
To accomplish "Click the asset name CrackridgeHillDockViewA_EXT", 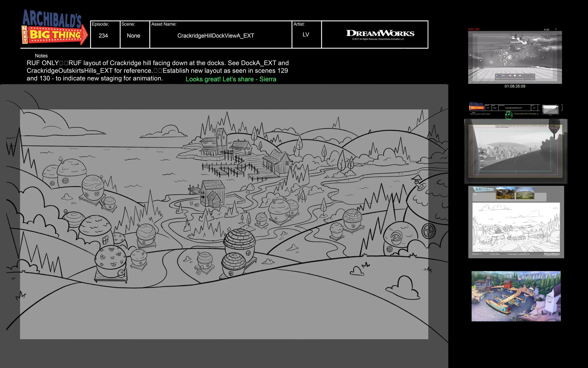I will click(x=216, y=36).
